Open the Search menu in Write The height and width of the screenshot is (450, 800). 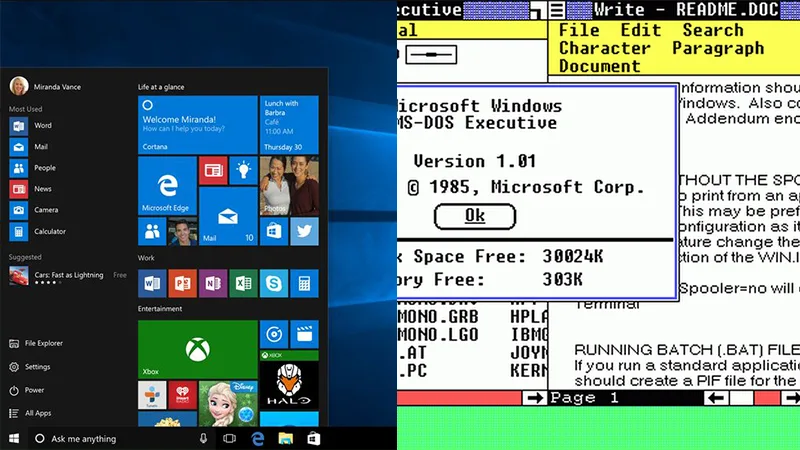click(x=713, y=30)
